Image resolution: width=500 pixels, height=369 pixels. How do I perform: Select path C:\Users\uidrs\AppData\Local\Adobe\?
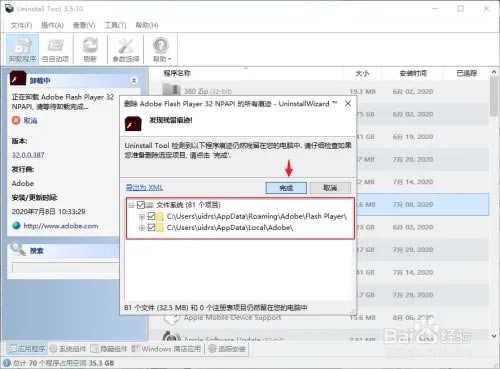click(x=230, y=228)
